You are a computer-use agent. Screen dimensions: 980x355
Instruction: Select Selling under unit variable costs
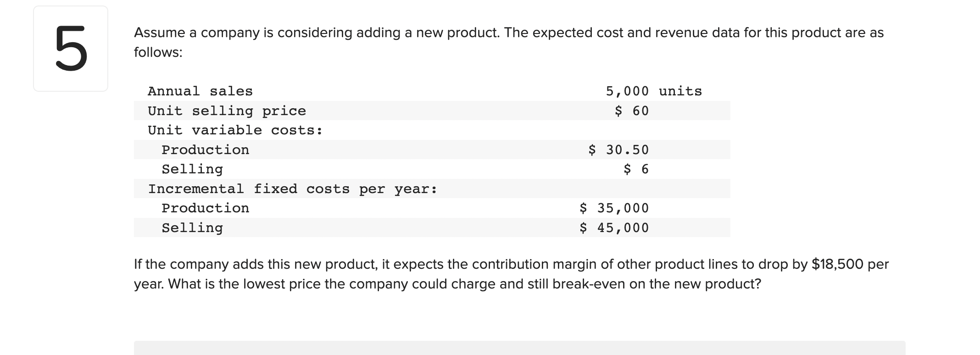coord(192,169)
